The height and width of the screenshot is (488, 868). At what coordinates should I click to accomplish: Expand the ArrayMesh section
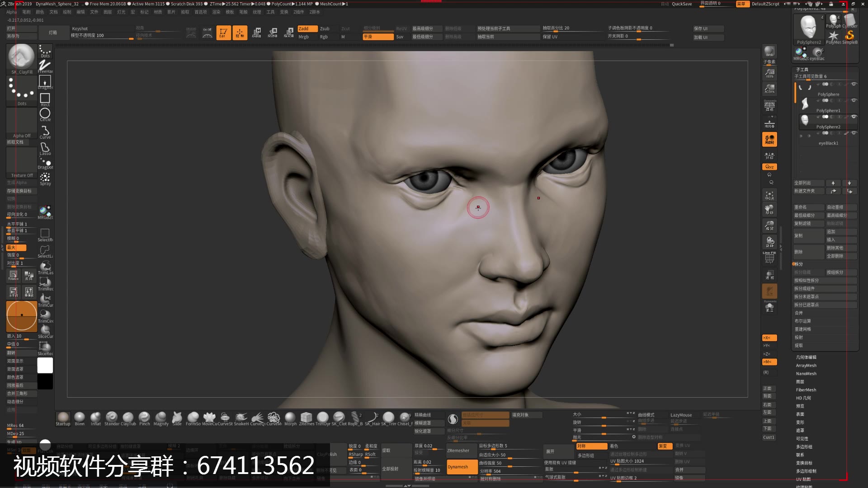(807, 365)
